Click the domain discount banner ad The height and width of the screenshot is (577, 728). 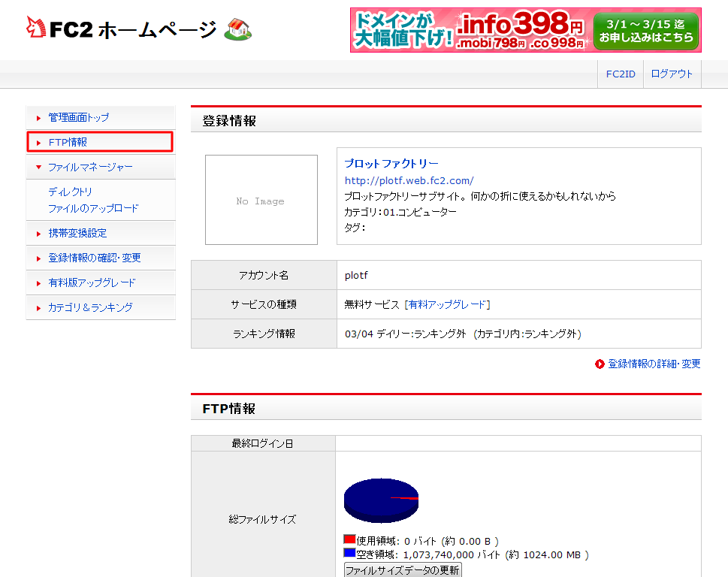[526, 30]
